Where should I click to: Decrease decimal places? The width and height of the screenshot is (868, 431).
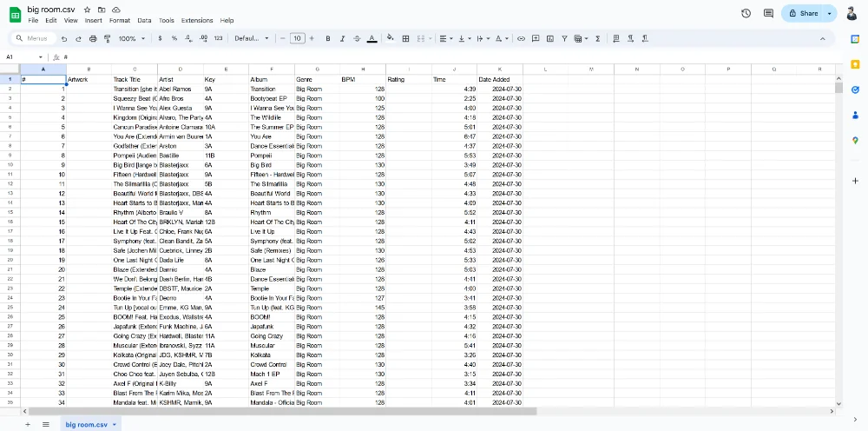tap(188, 39)
